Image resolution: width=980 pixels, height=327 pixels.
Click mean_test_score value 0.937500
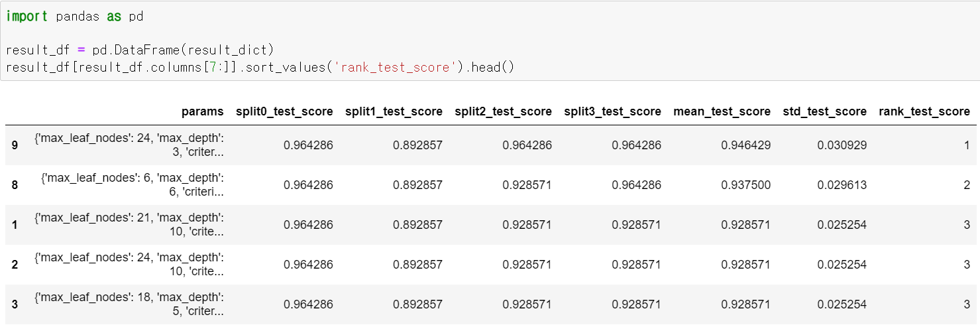click(745, 184)
